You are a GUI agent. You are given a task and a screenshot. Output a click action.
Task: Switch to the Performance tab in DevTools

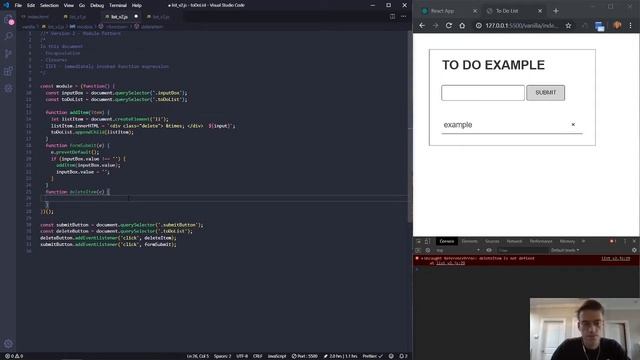541,241
